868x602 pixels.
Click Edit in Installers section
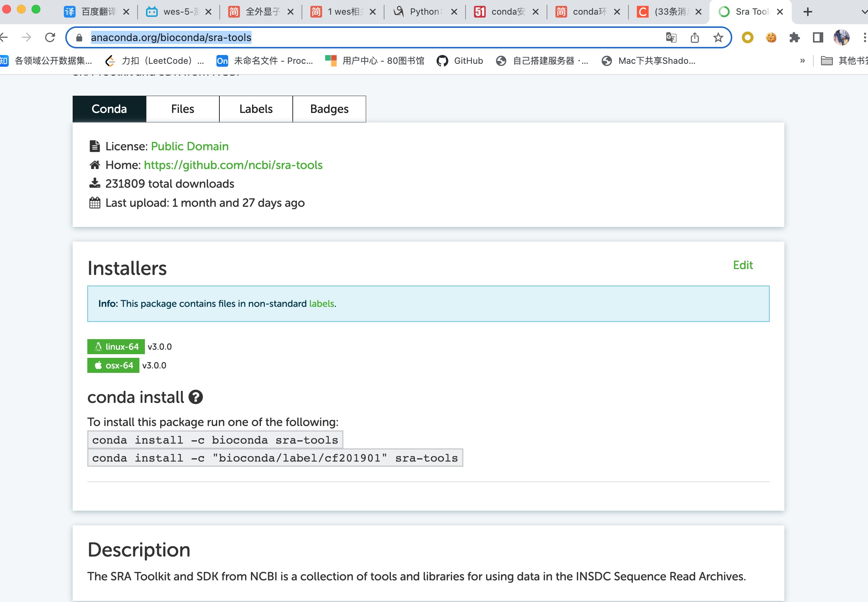[x=743, y=265]
